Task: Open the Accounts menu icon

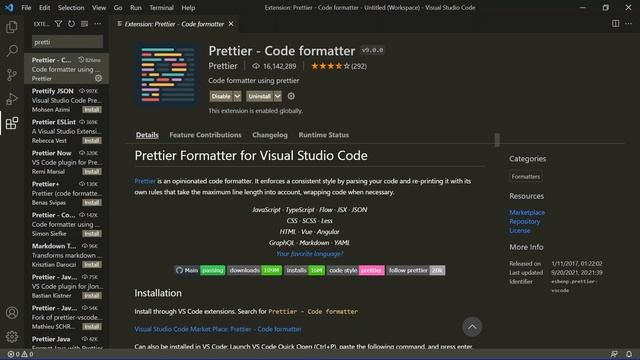Action: click(x=12, y=313)
